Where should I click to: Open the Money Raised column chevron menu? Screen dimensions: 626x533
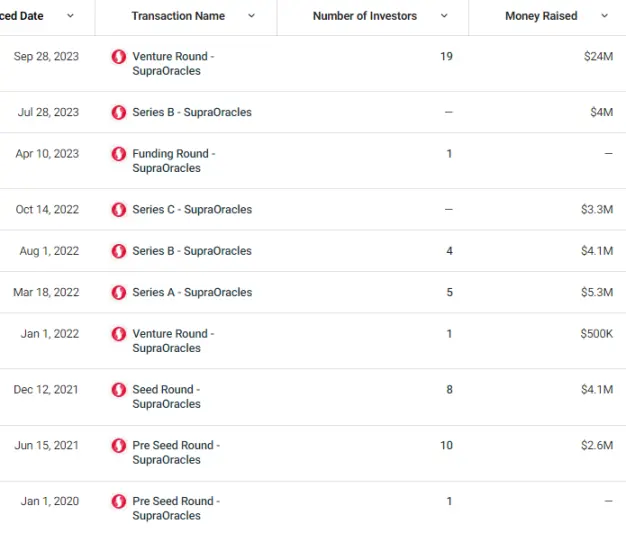click(x=604, y=16)
